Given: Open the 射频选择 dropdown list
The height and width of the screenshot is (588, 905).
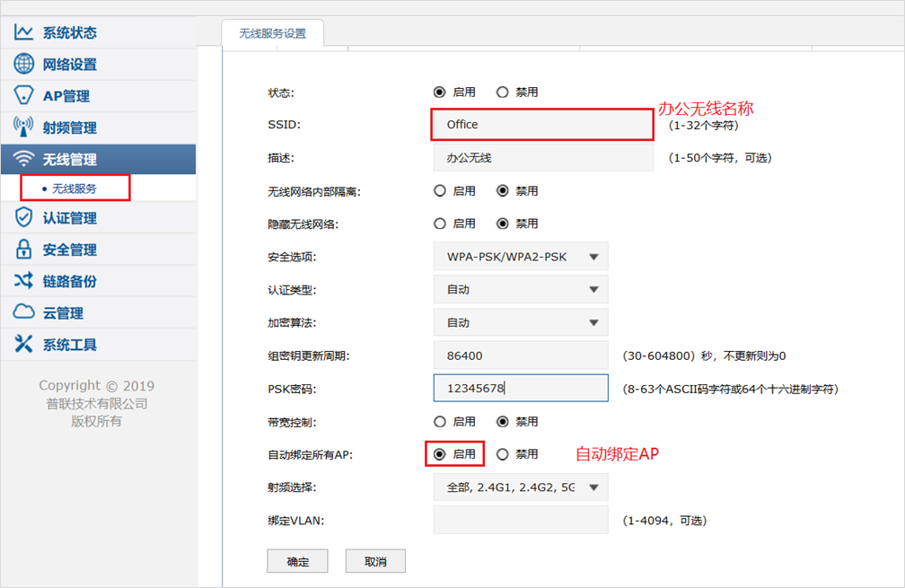Looking at the screenshot, I should (521, 487).
